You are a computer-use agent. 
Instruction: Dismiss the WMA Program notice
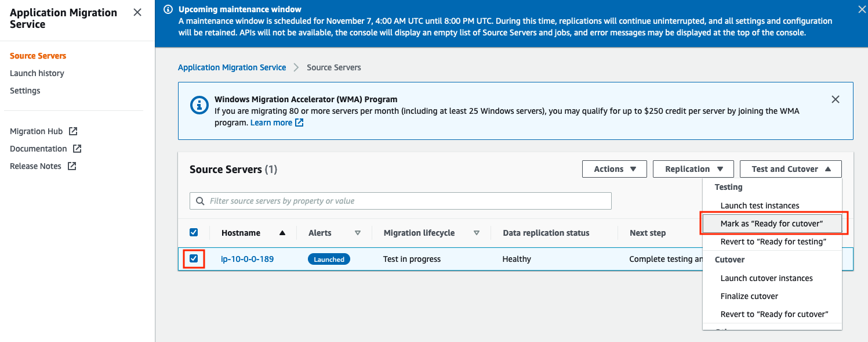pyautogui.click(x=836, y=99)
